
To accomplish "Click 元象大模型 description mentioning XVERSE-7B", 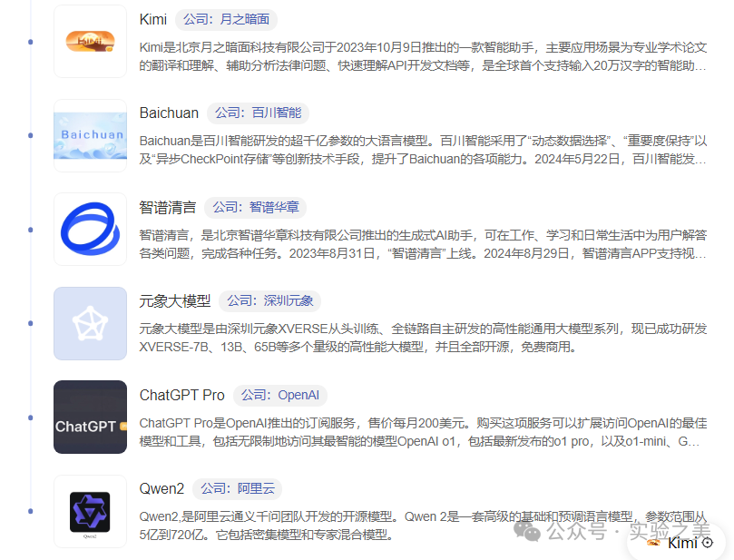I will tap(423, 338).
